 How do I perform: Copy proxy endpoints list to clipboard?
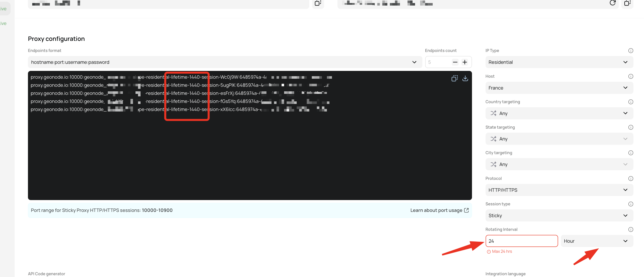click(x=454, y=78)
